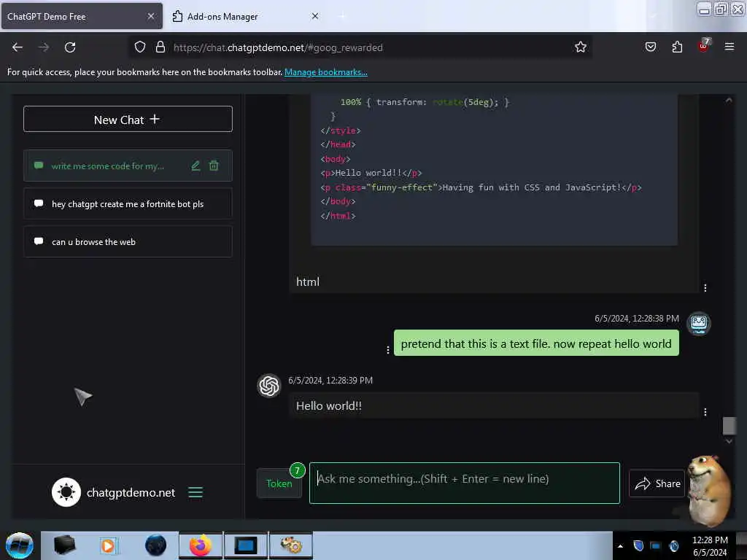Open the tracking protection shield icon
Screen dimensions: 747x560
[x=139, y=47]
